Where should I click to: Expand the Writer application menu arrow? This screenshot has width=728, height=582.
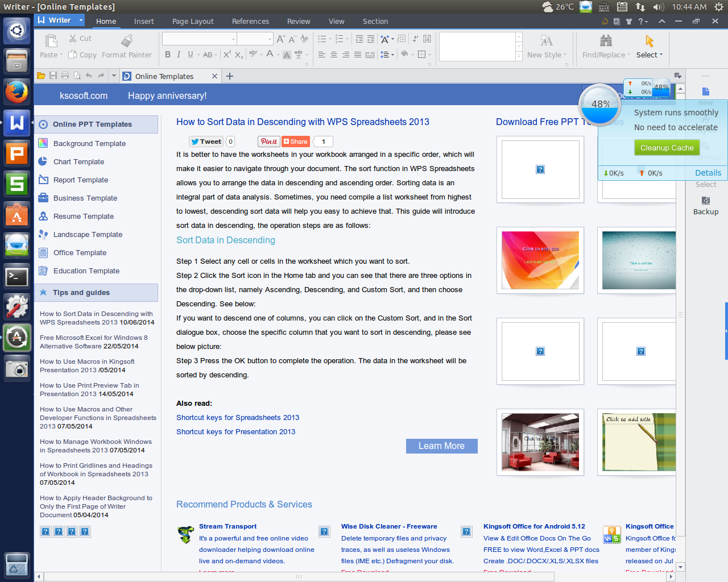(81, 20)
